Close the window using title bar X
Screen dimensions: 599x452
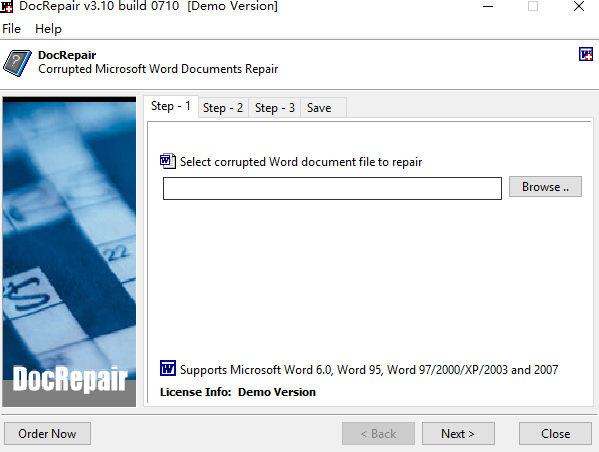pyautogui.click(x=579, y=6)
